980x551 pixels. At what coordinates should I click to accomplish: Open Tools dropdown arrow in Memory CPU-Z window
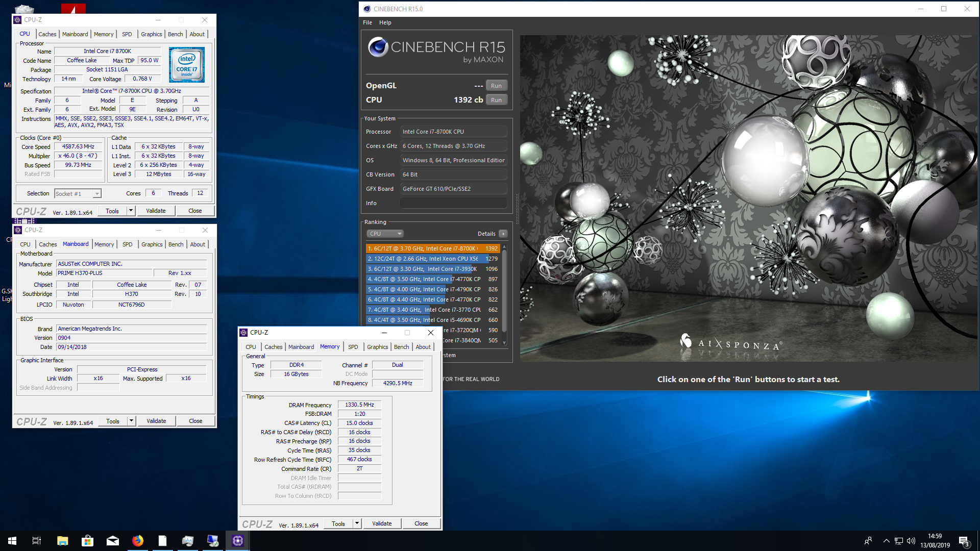[357, 523]
